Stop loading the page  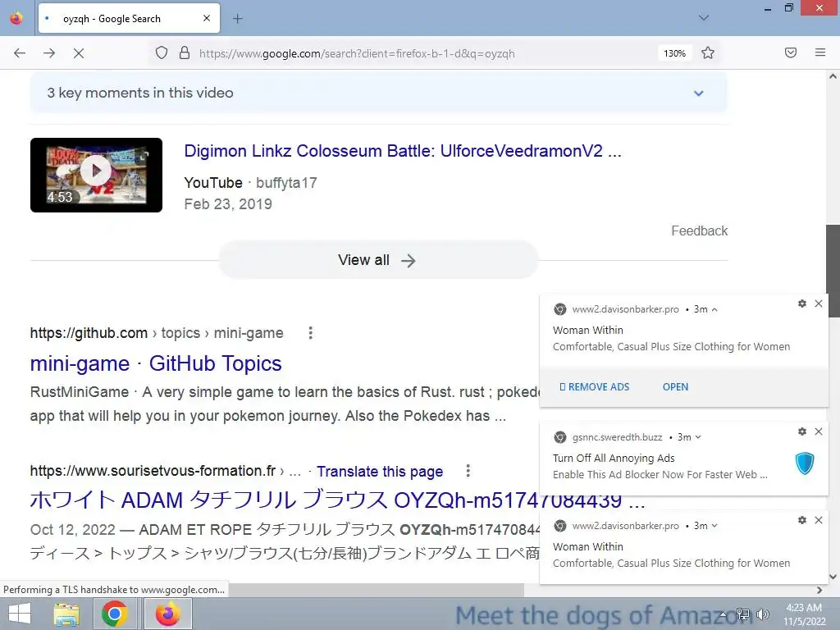pyautogui.click(x=79, y=53)
